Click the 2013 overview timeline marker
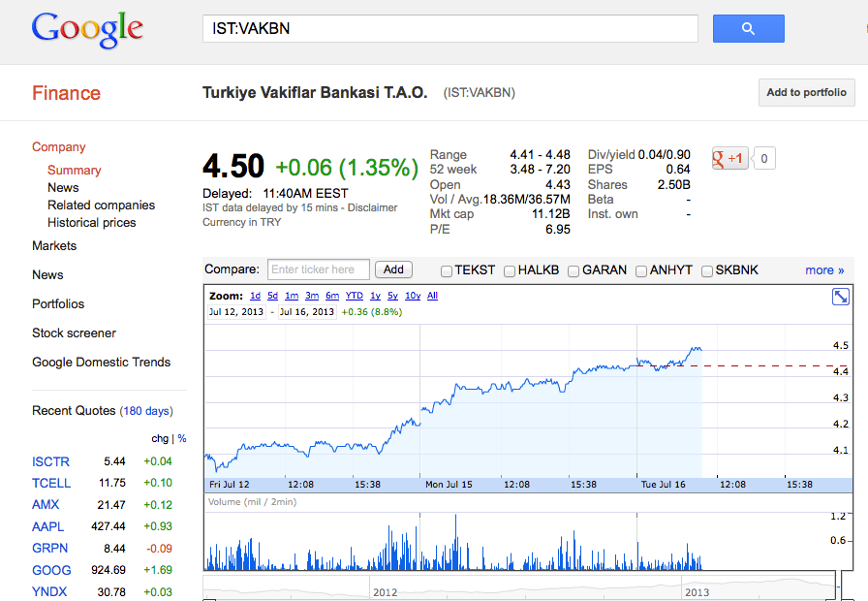This screenshot has height=601, width=868. [x=697, y=592]
